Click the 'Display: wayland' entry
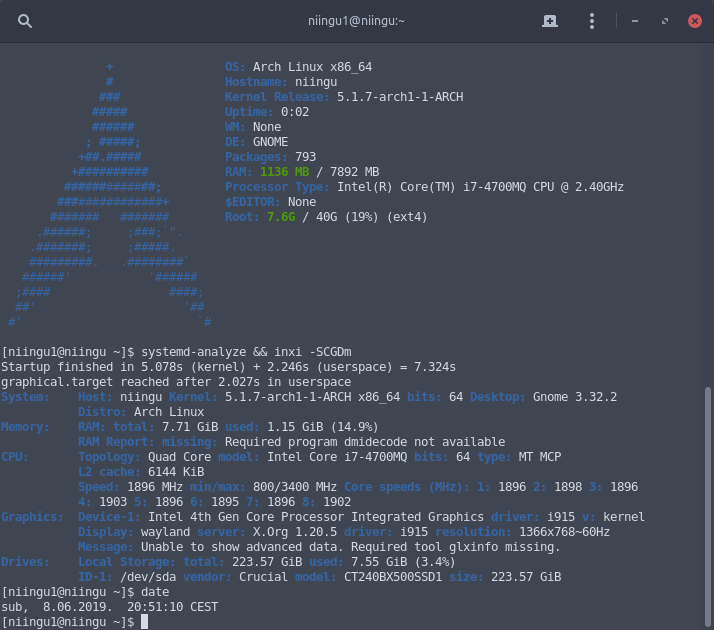 pyautogui.click(x=134, y=532)
